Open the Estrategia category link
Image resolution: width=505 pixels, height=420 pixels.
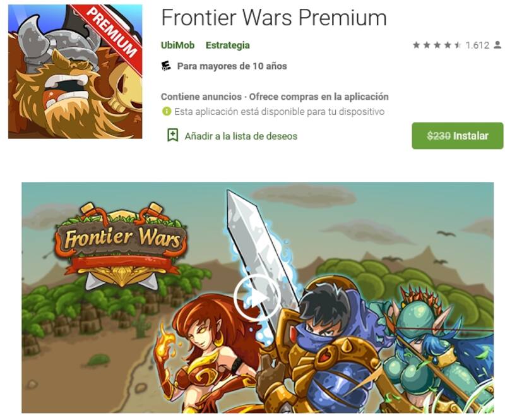[228, 45]
